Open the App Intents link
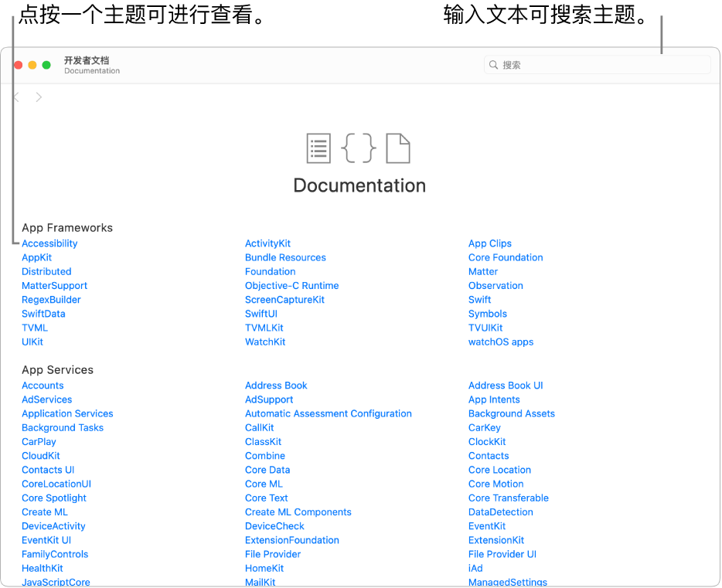The image size is (722, 588). 494,399
